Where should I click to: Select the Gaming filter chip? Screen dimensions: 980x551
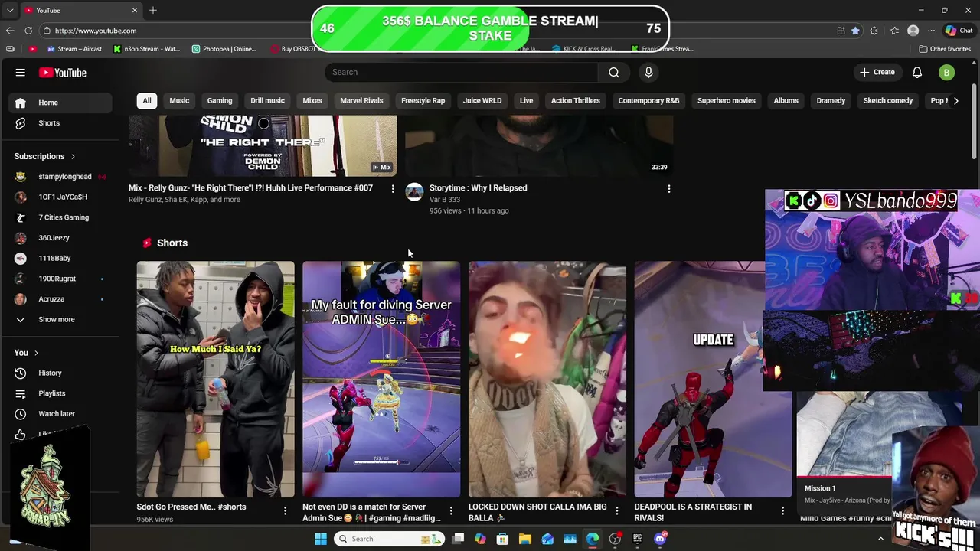point(220,100)
